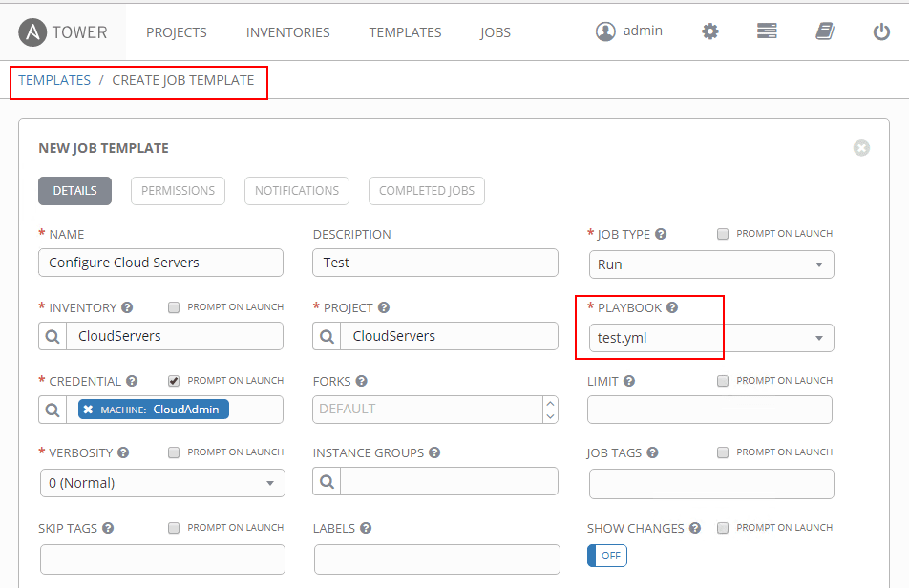Increase Forks value with up arrow
Viewport: 909px width, 588px height.
tap(551, 403)
